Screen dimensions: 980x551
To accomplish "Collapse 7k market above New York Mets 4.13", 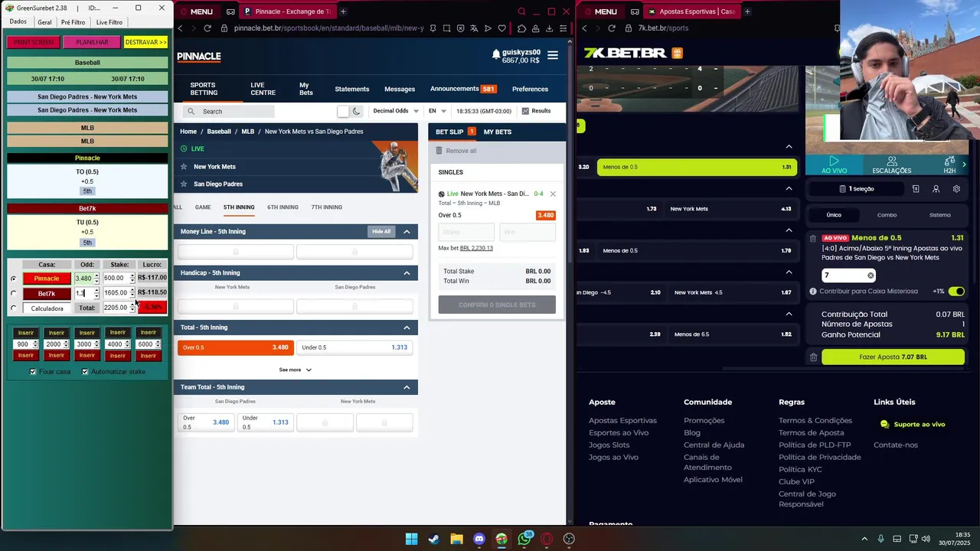I will 789,188.
